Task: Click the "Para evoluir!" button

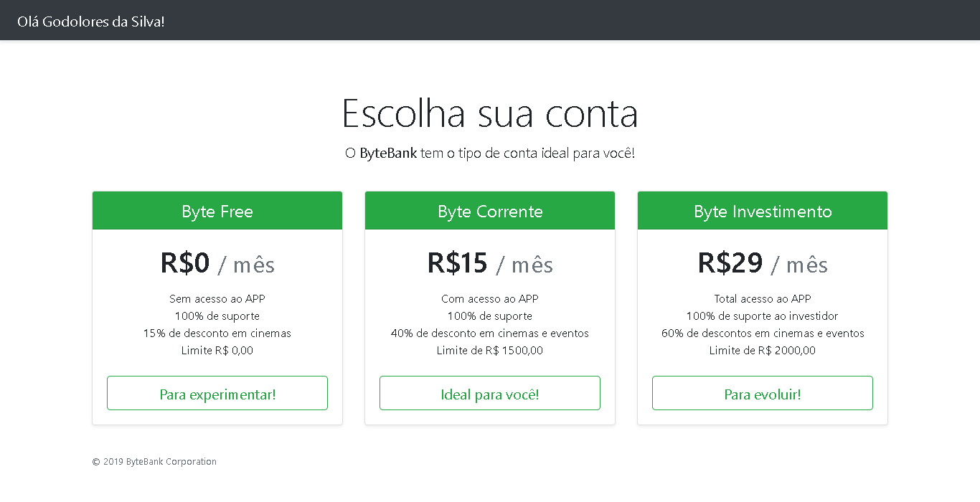Action: tap(762, 393)
